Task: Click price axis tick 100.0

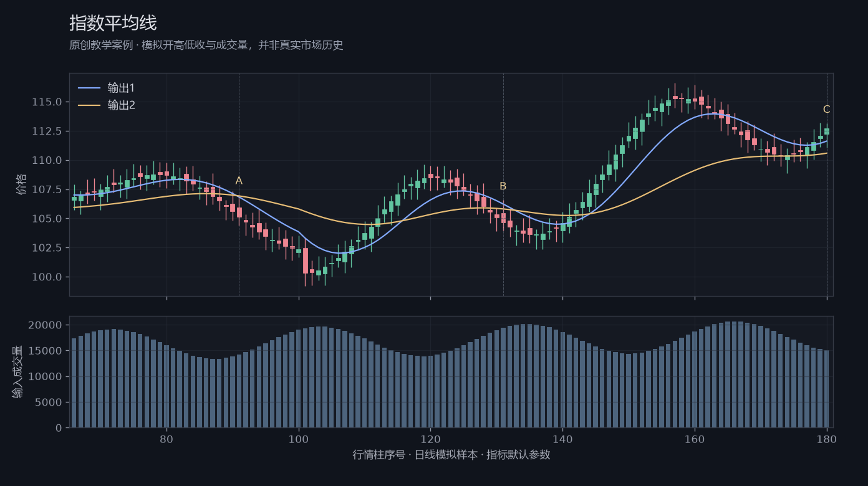Action: pos(47,277)
